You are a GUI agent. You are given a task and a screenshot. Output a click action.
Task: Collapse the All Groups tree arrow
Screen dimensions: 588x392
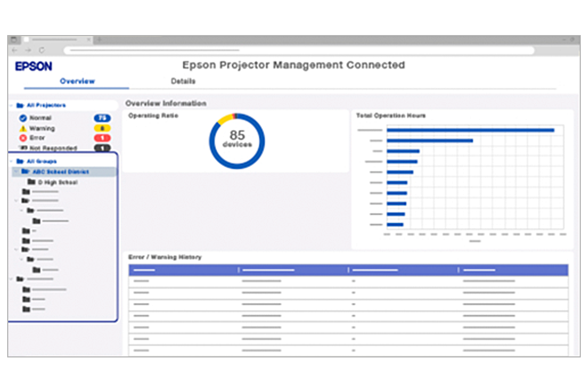click(12, 161)
